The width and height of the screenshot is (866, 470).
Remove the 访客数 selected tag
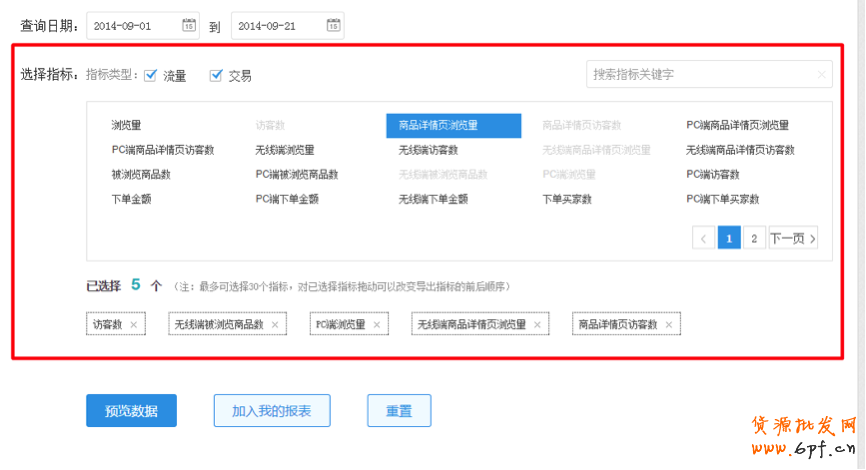point(134,325)
